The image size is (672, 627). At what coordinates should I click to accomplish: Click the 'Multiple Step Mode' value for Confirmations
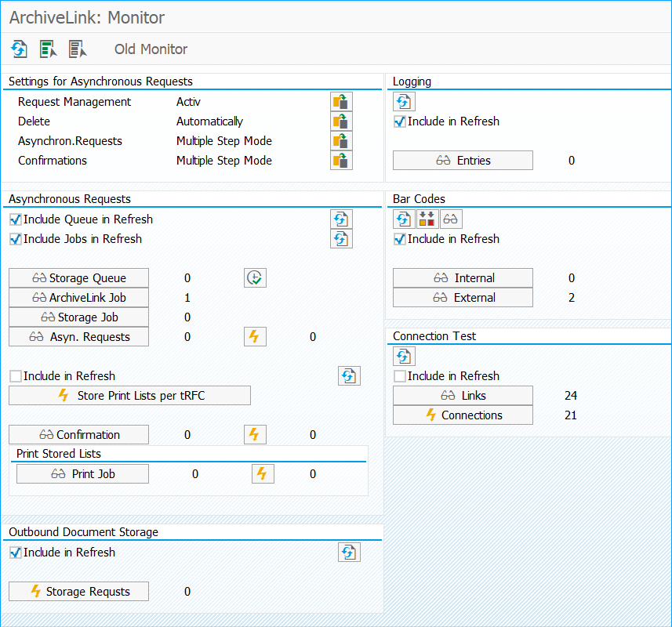tap(224, 161)
